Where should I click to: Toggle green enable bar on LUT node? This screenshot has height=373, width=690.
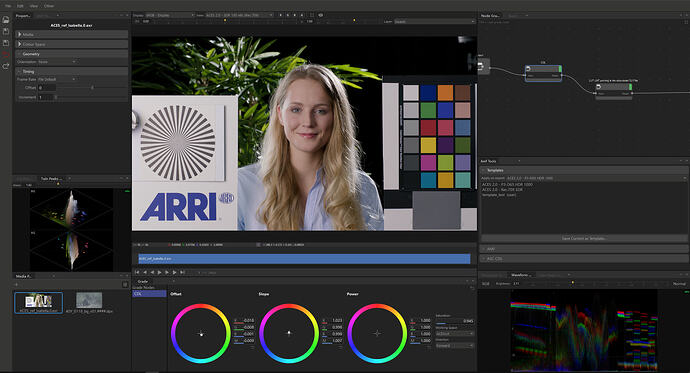(x=631, y=87)
